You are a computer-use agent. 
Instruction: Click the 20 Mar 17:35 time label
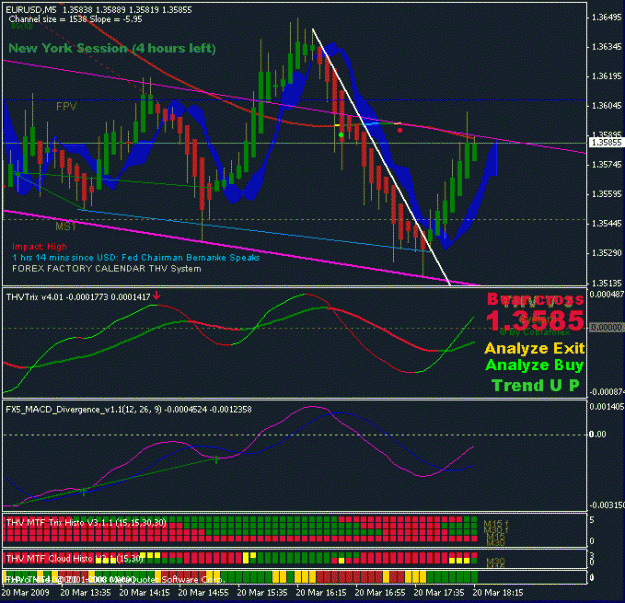pos(439,593)
